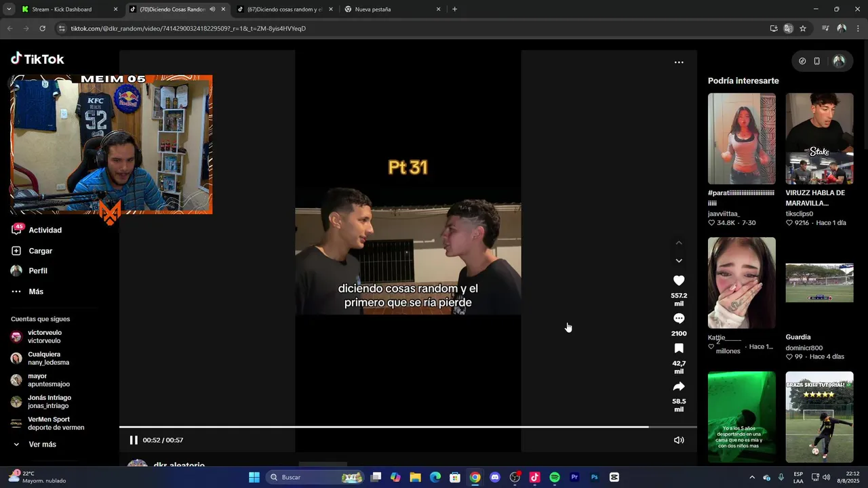The image size is (868, 488).
Task: Open TikTok app from taskbar
Action: [x=534, y=477]
